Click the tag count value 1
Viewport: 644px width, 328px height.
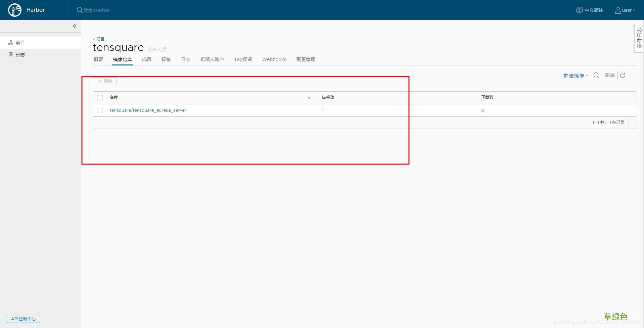pyautogui.click(x=323, y=110)
